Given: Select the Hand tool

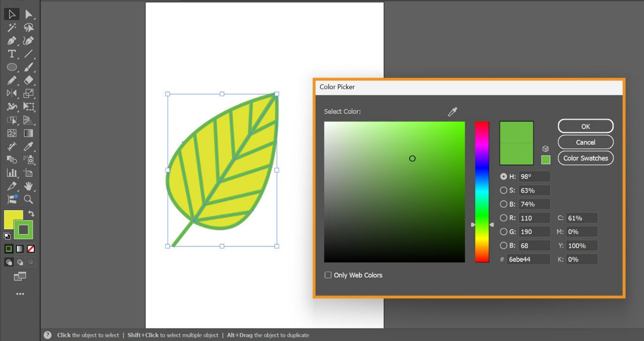Looking at the screenshot, I should click(29, 186).
